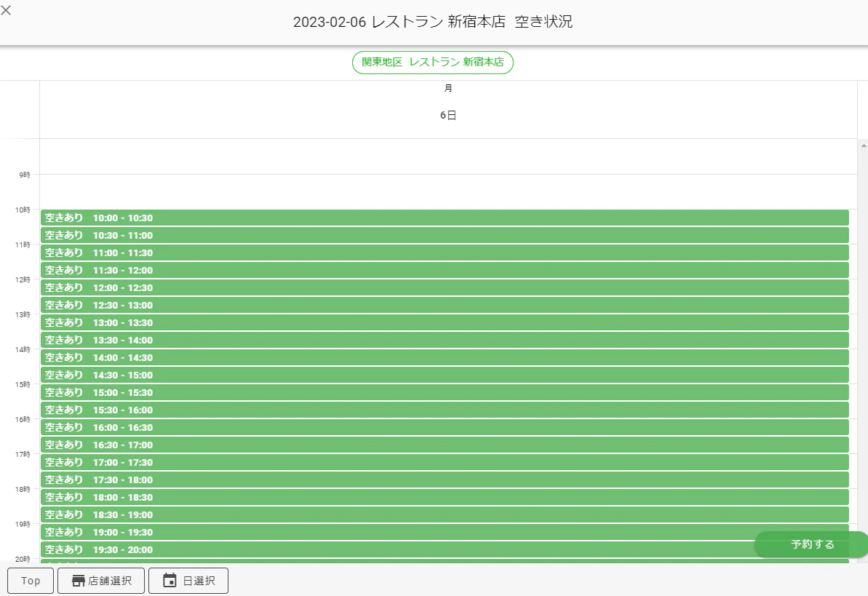Select the 16:30 - 17:00 available slot
Screen dimensions: 868x596
point(445,445)
